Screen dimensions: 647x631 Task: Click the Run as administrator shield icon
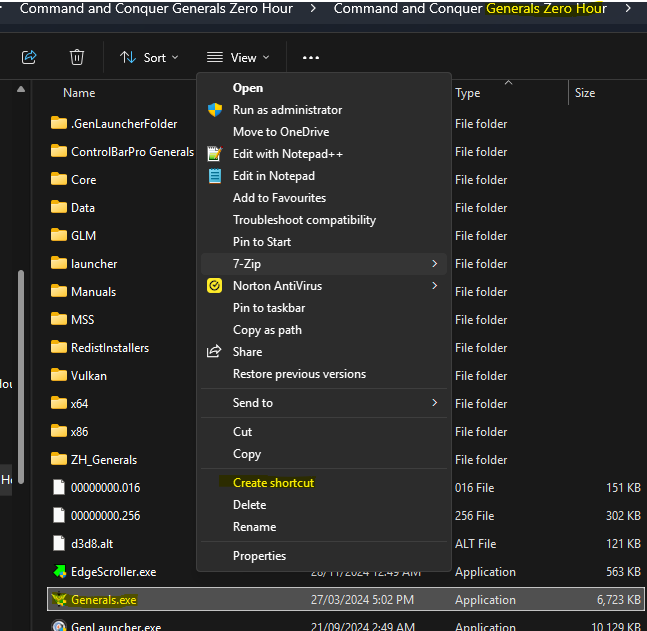[214, 110]
